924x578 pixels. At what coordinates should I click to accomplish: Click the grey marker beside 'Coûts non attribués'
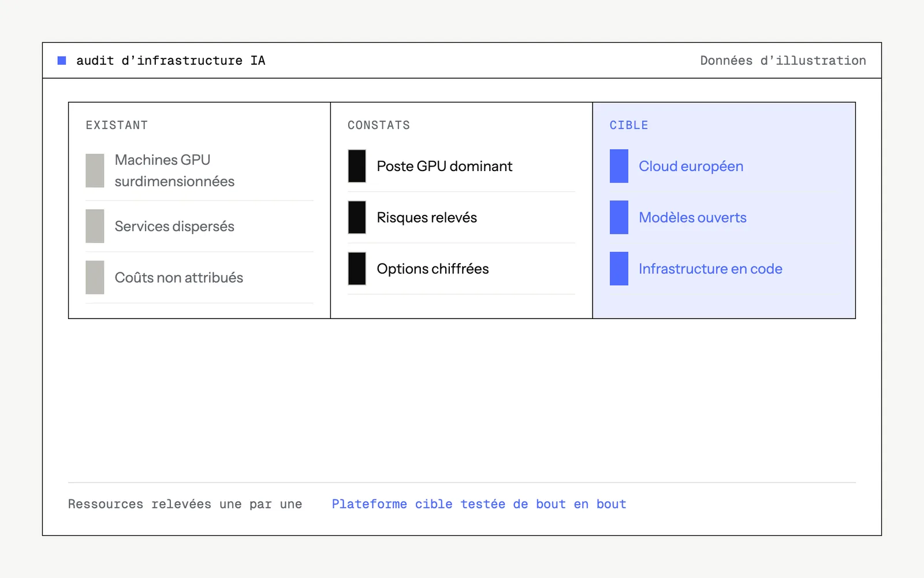click(x=95, y=277)
